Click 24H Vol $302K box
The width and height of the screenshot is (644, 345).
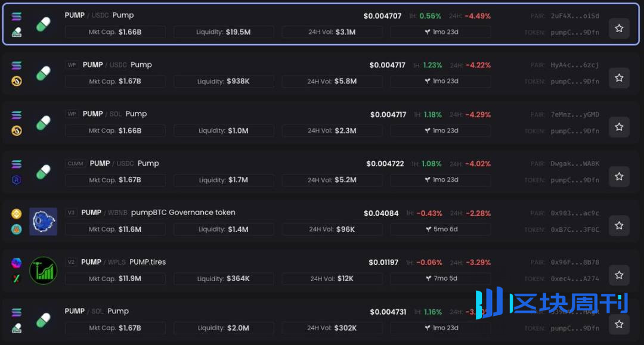pyautogui.click(x=332, y=328)
